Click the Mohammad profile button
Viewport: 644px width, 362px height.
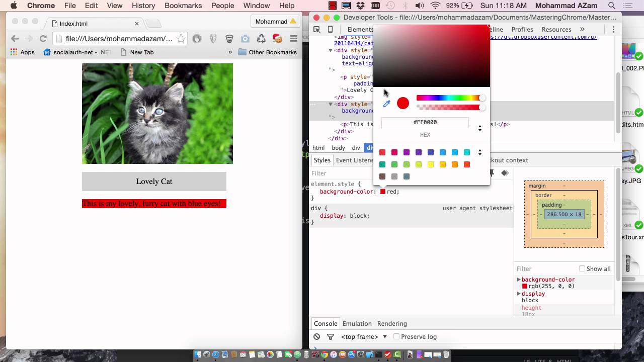coord(276,22)
